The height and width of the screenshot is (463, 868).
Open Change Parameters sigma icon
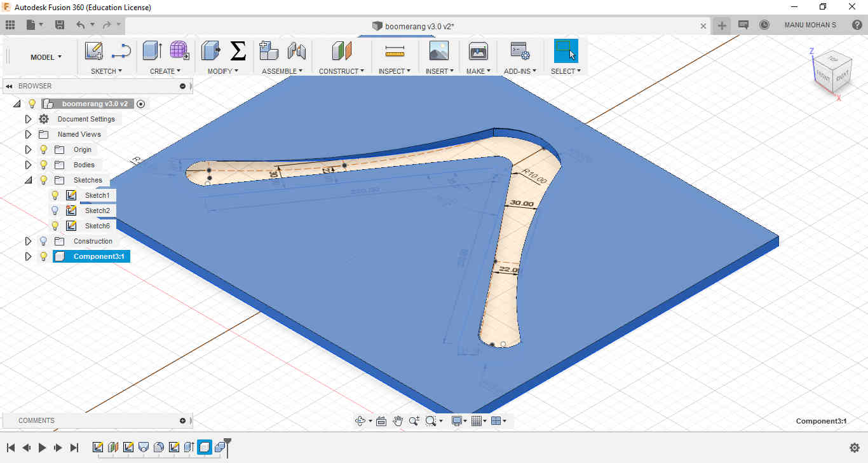(x=238, y=51)
